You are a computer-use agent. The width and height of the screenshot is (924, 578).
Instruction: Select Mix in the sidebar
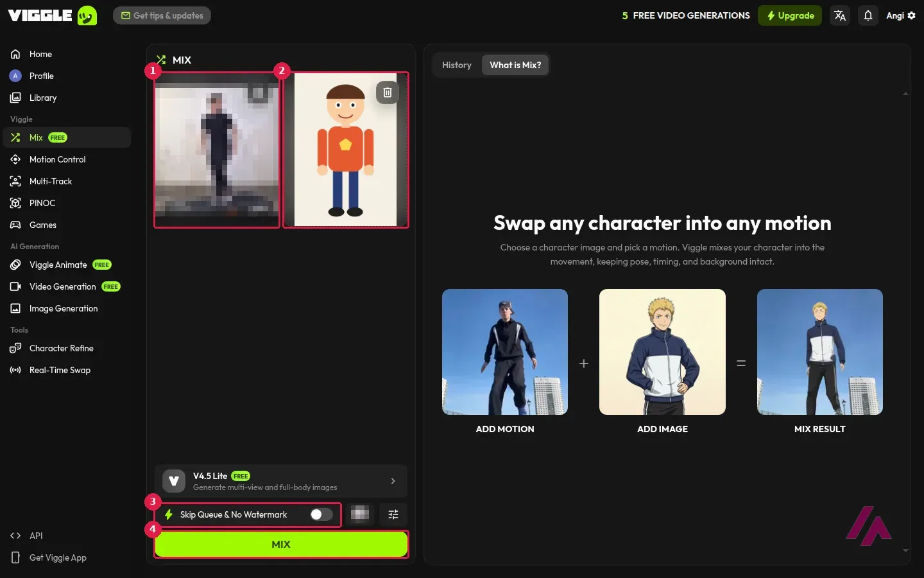(x=67, y=137)
